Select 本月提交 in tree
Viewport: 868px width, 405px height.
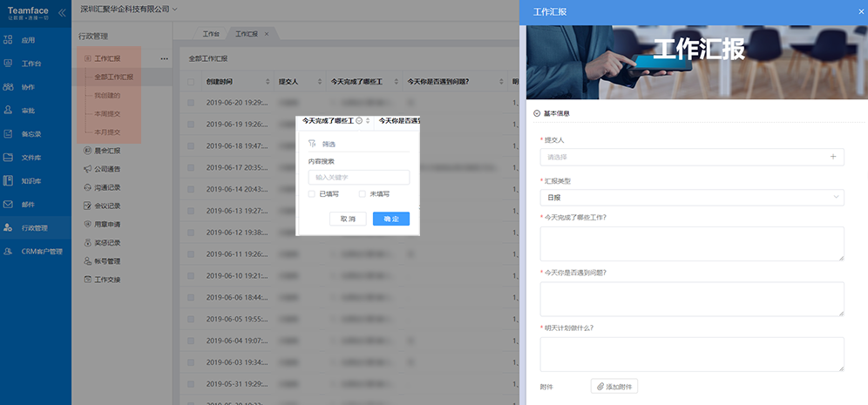coord(107,132)
